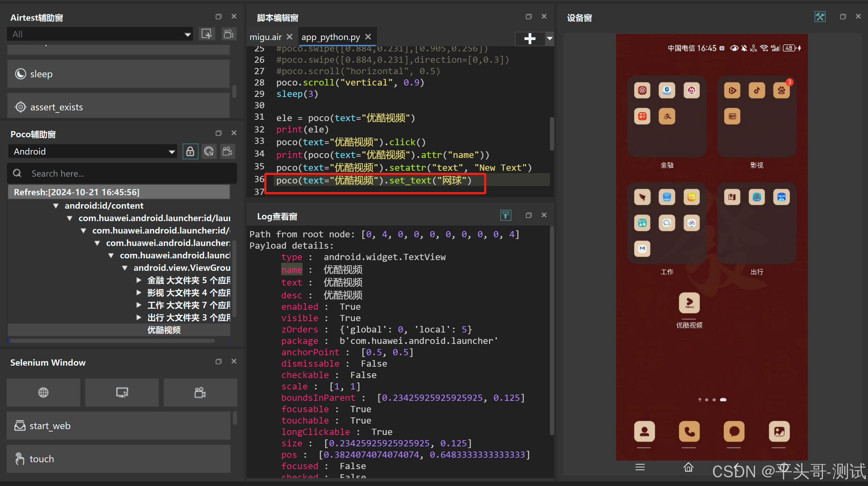Open the Android mode dropdown
This screenshot has width=868, height=486.
pyautogui.click(x=93, y=151)
